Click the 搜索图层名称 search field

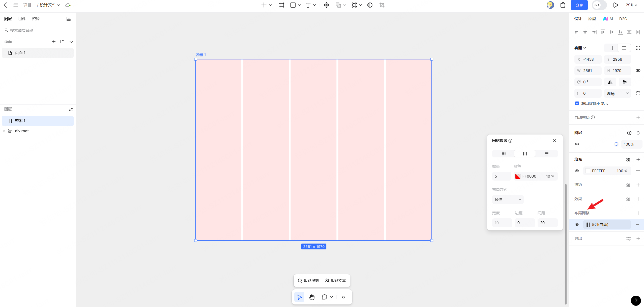[38, 30]
